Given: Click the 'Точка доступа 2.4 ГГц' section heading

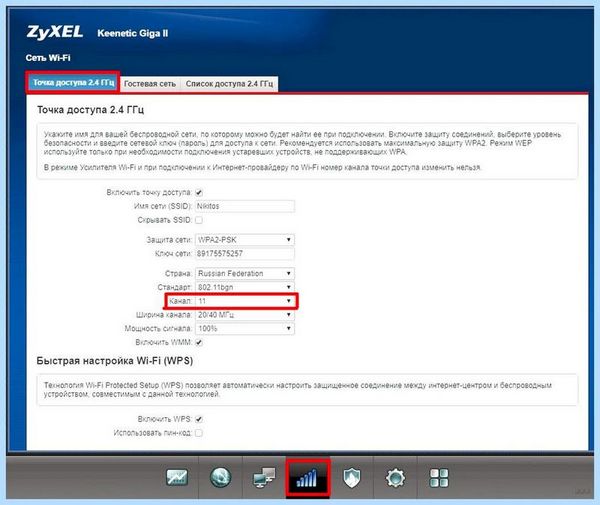Looking at the screenshot, I should click(90, 110).
